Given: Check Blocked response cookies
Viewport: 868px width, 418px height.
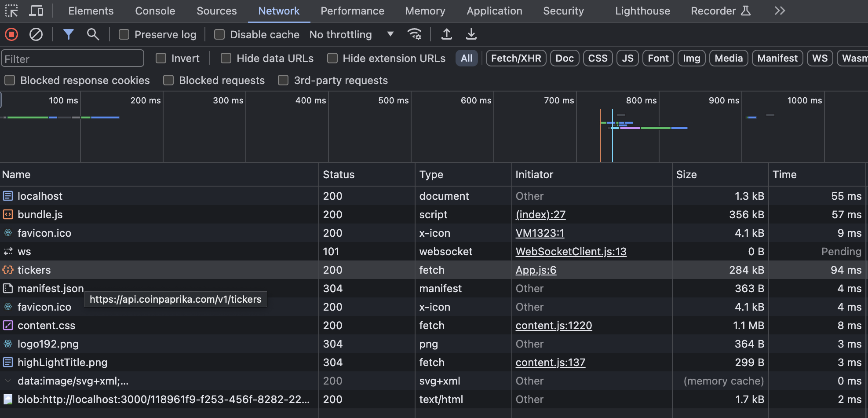Looking at the screenshot, I should [10, 80].
